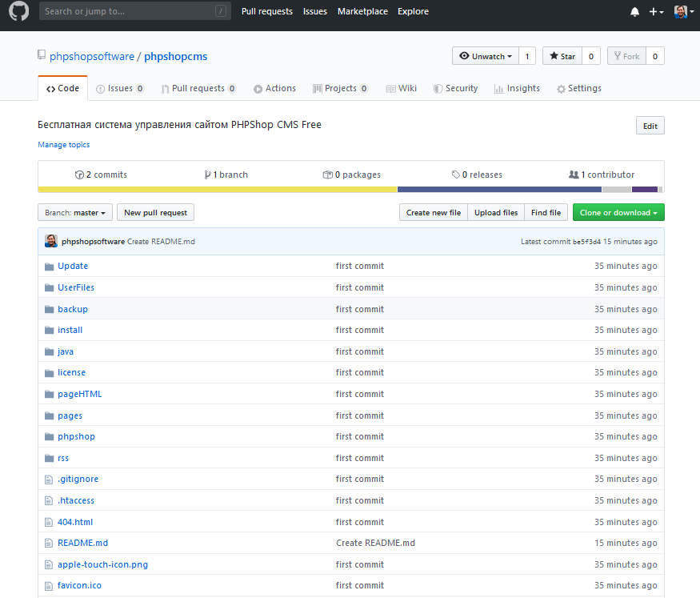
Task: Open the plus create-new menu
Action: point(656,12)
